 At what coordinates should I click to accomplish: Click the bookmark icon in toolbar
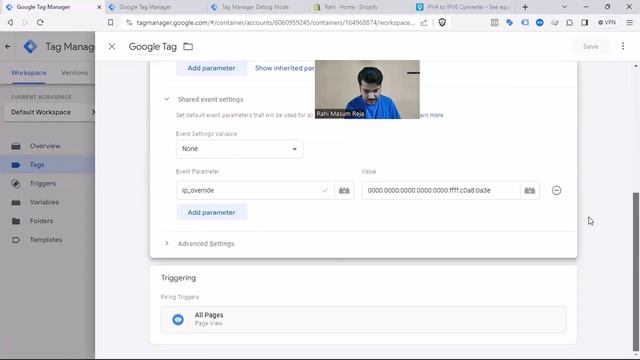click(110, 22)
